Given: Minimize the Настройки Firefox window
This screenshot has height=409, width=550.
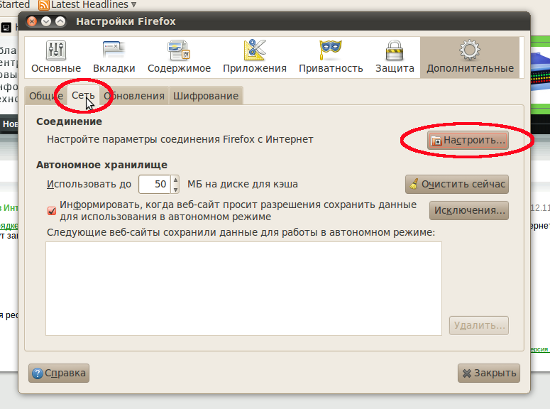Looking at the screenshot, I should [46, 21].
